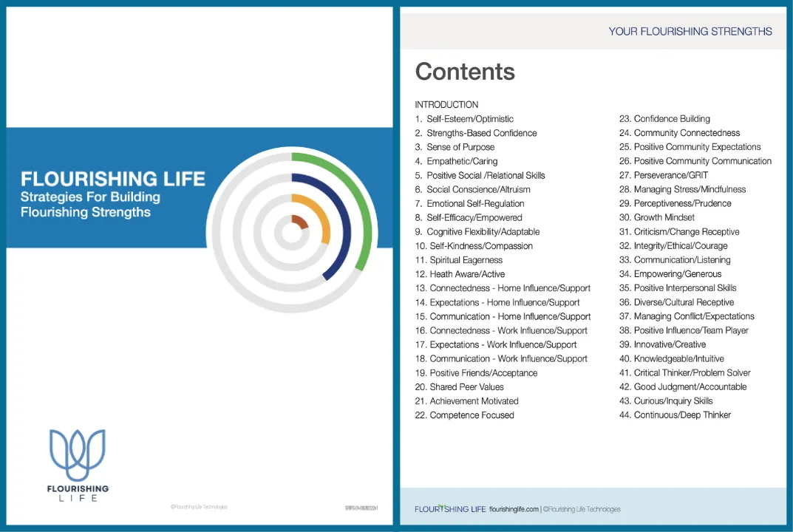Select '37. Managing Conflict/Expectations' entry
Image resolution: width=793 pixels, height=532 pixels.
click(x=687, y=316)
